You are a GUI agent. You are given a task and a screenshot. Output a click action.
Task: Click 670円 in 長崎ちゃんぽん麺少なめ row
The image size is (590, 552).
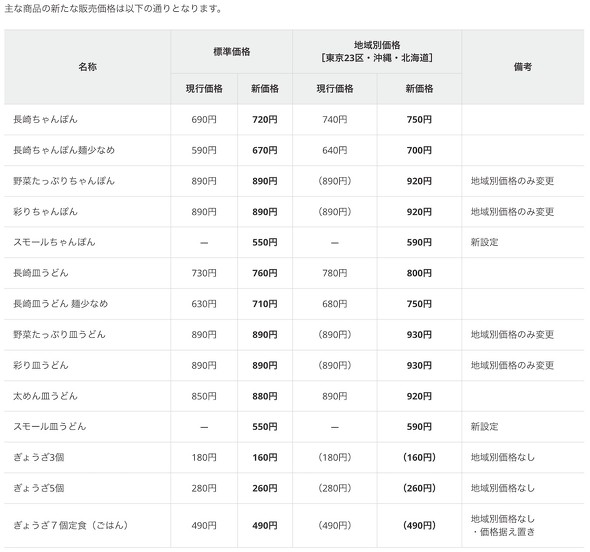(x=265, y=151)
